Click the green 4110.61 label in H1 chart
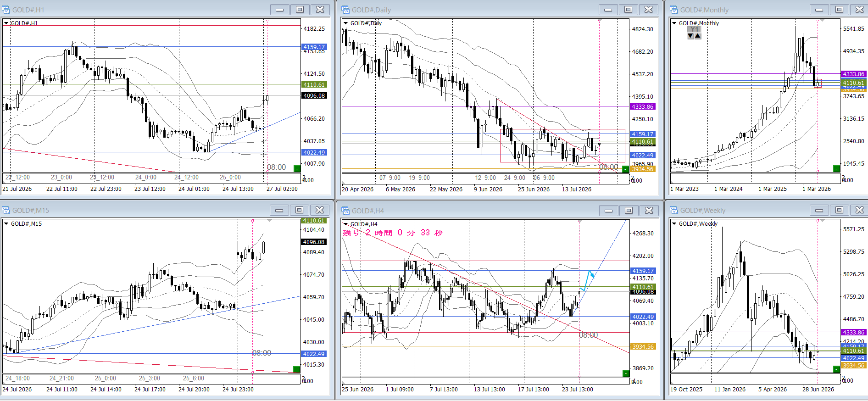Screen dimensions: 868x401 point(314,84)
